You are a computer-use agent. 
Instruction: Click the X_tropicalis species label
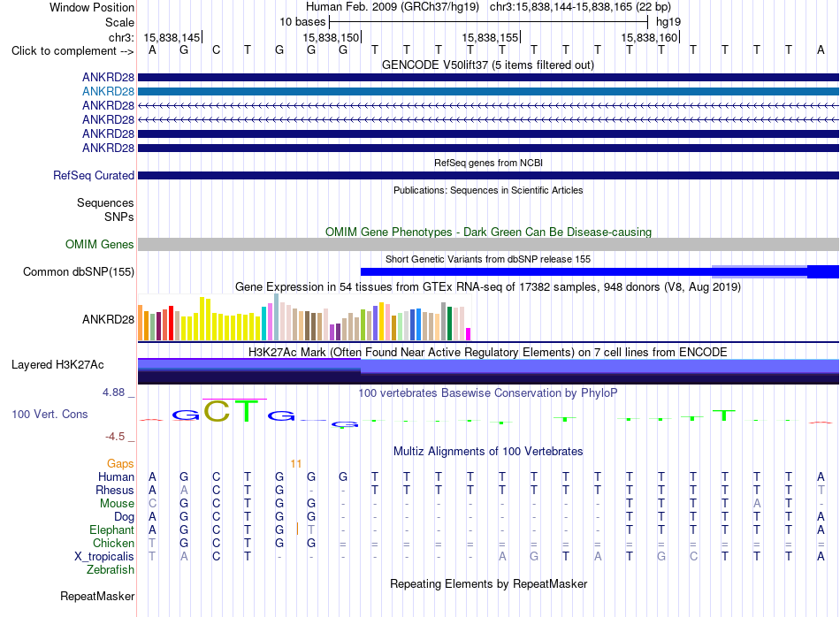104,557
